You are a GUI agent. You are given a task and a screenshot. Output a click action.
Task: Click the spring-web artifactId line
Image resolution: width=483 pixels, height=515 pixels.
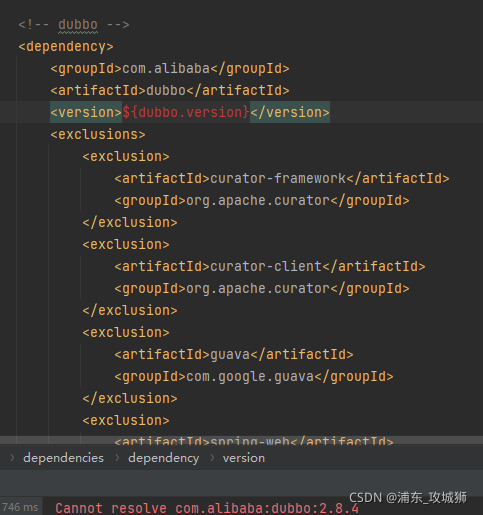coord(254,441)
